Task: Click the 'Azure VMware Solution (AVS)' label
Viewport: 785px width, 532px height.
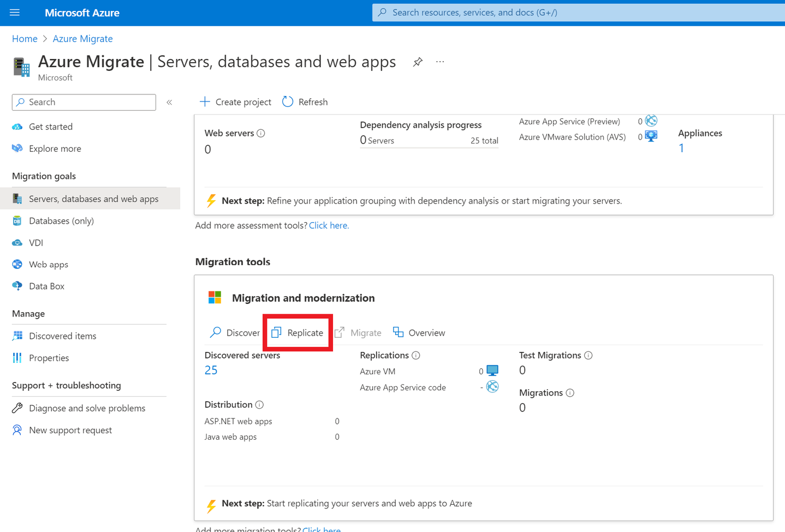Action: coord(572,137)
